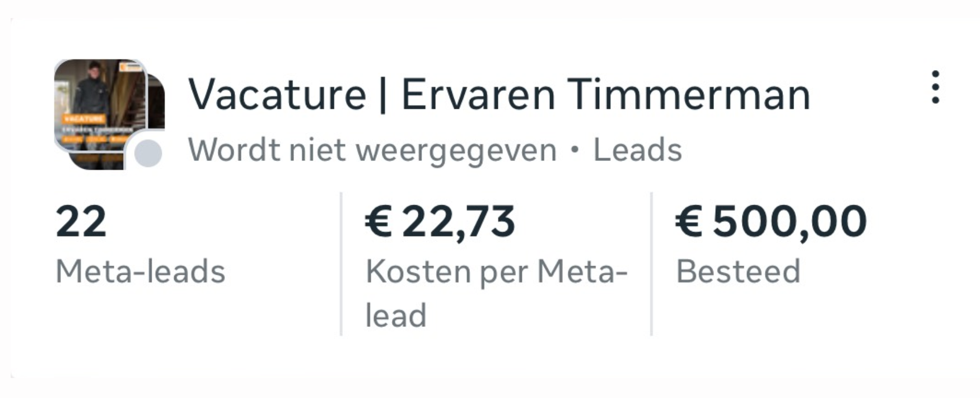Click the 'Besteed' metric label
The height and width of the screenshot is (398, 980).
point(738,272)
